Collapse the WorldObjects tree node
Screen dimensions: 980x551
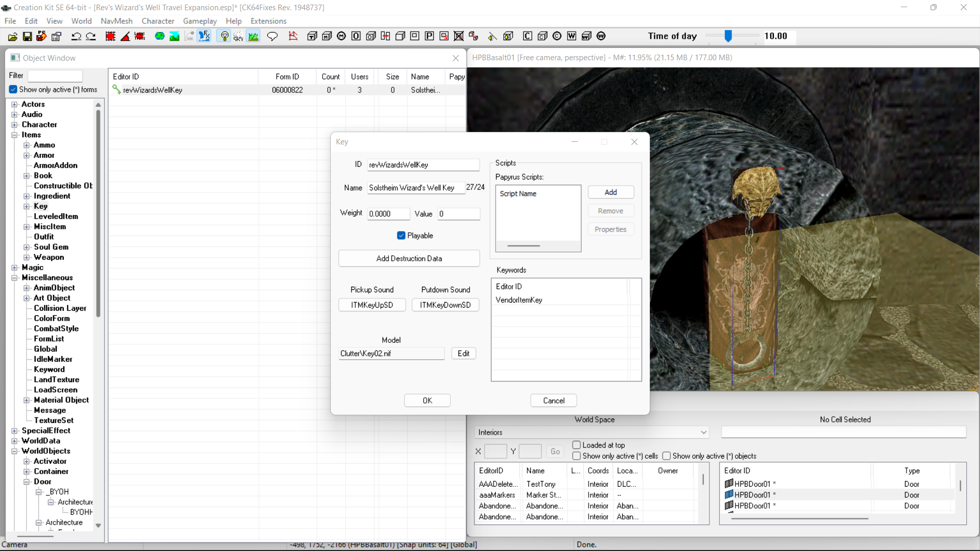pos(15,452)
